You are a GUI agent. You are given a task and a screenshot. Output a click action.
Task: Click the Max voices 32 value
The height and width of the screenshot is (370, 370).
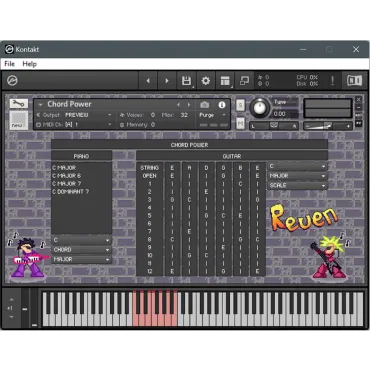(x=184, y=115)
